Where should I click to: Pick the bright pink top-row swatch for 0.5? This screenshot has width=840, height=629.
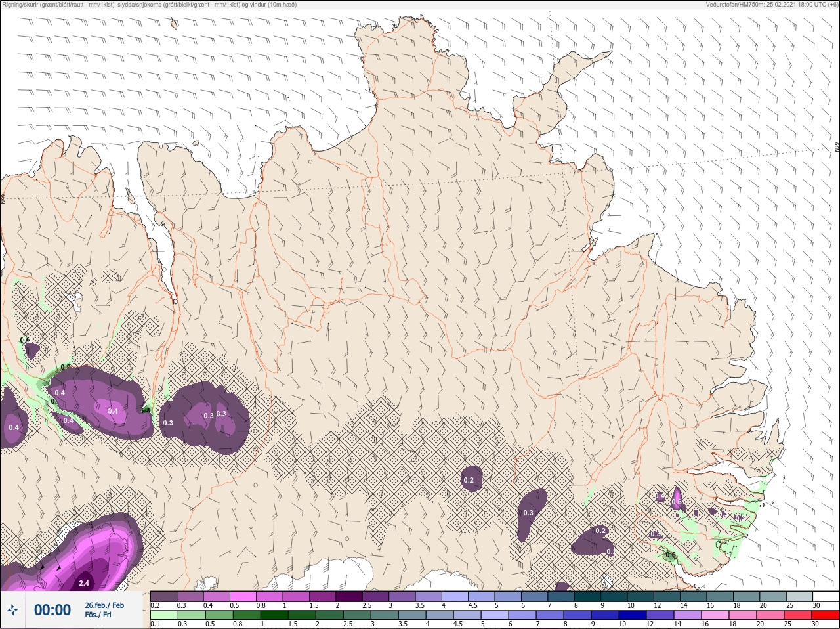[x=243, y=596]
